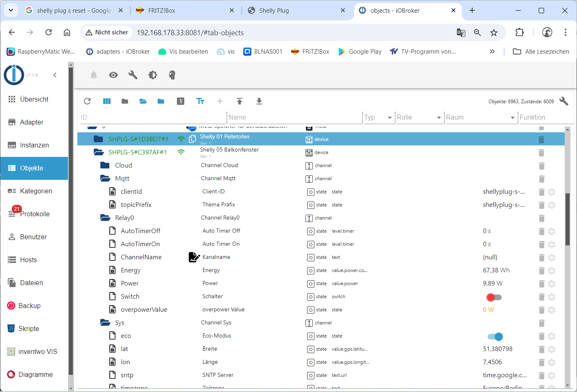
Task: Switch to the FRITZ!Box browser tab
Action: (185, 11)
